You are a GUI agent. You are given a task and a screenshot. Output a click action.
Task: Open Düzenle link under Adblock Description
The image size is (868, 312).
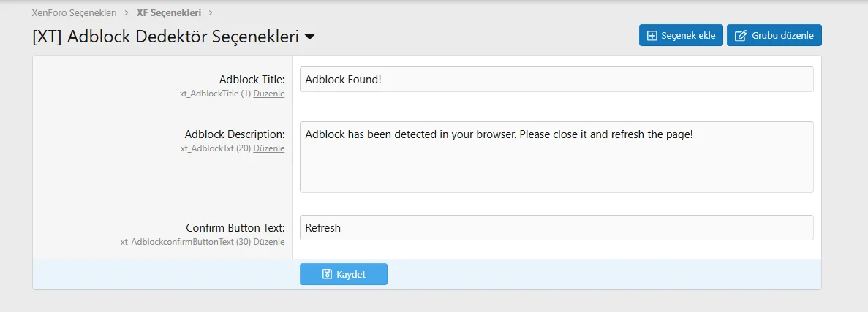[x=269, y=148]
